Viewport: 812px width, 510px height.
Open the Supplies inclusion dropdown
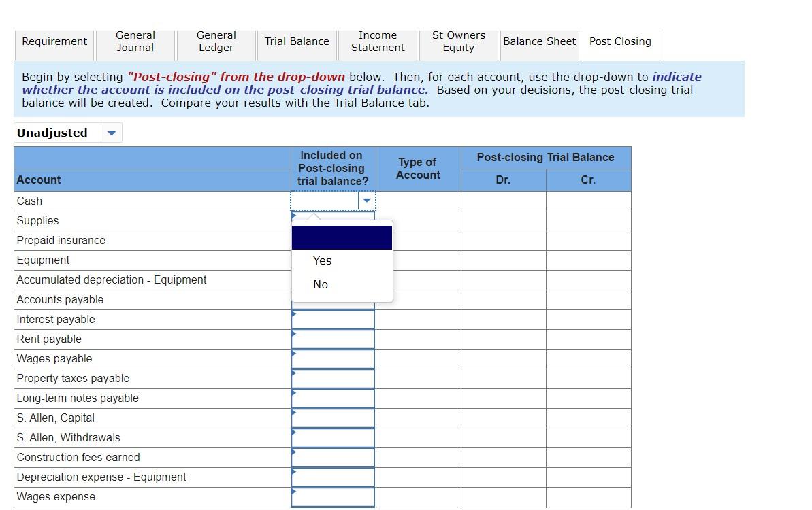(333, 220)
